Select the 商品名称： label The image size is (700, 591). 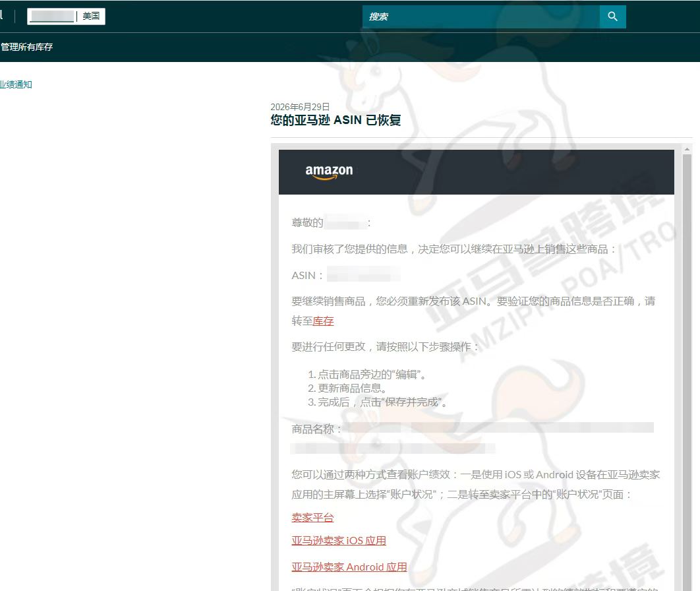(317, 429)
